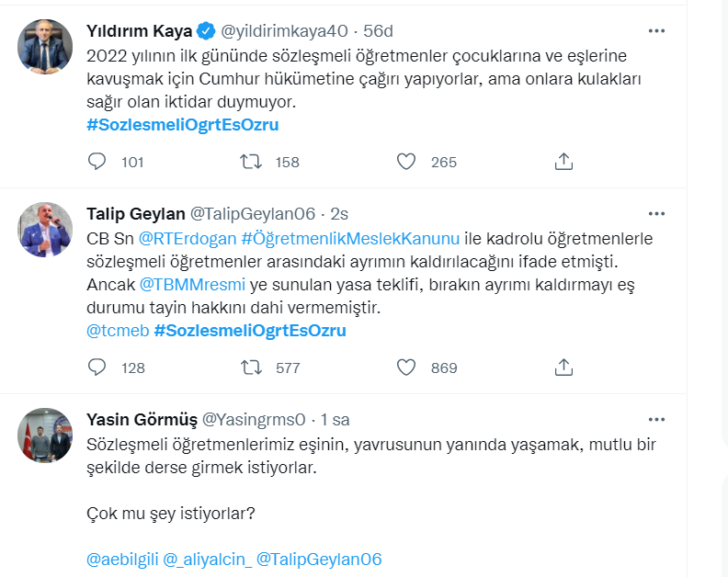Share Talip Geylan's tweet

pyautogui.click(x=564, y=368)
